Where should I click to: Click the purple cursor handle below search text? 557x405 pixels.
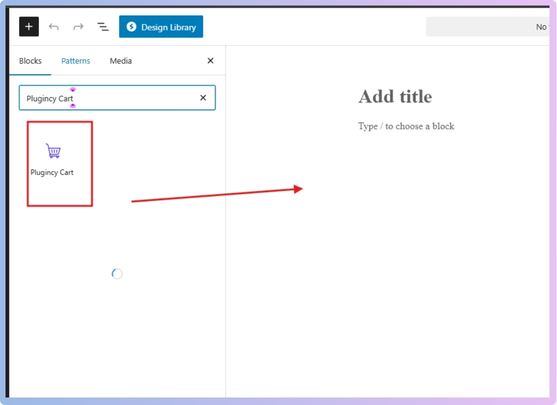(73, 106)
